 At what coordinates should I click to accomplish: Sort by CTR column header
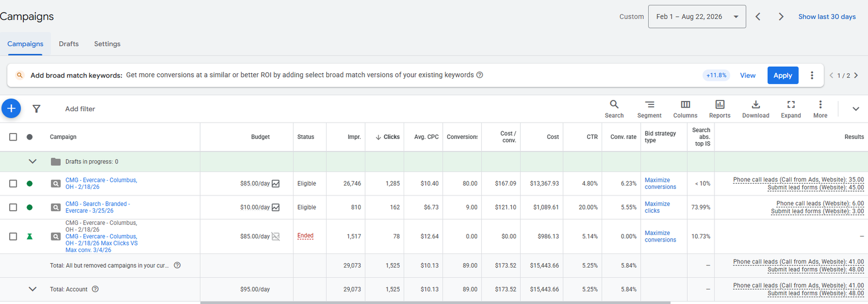pyautogui.click(x=592, y=137)
